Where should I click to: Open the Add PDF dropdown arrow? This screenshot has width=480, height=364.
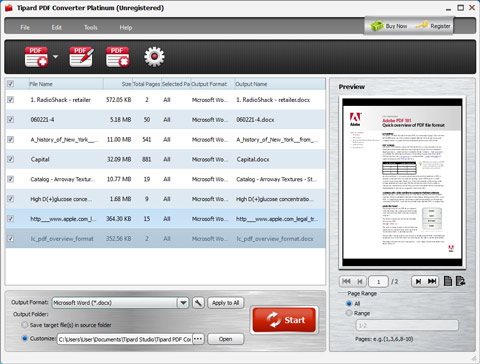55,57
